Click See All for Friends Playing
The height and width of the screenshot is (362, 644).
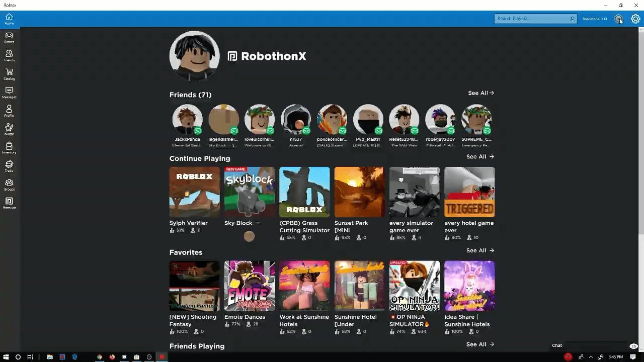tap(480, 344)
